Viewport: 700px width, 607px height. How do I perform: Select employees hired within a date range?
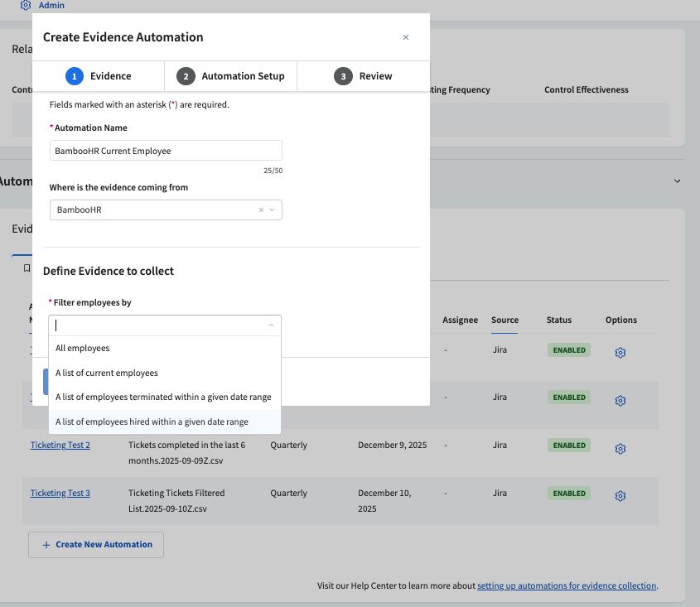(x=152, y=422)
